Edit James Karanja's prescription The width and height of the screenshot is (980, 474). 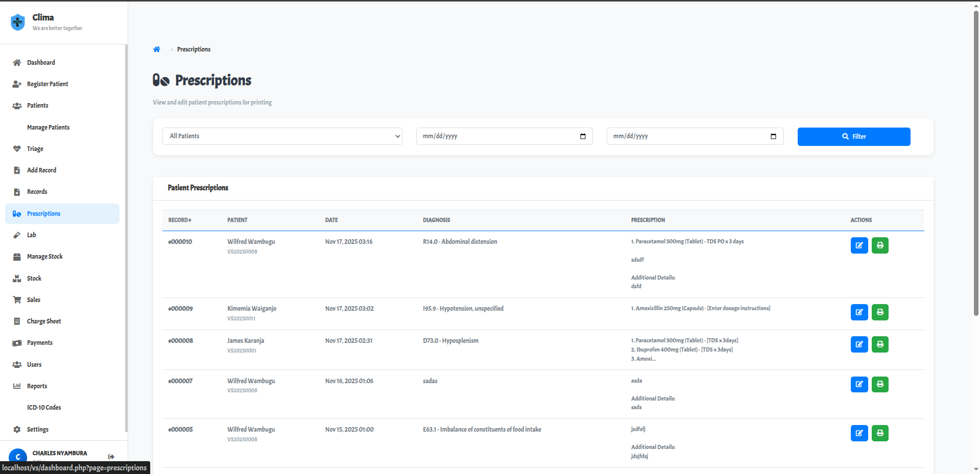[x=859, y=344]
